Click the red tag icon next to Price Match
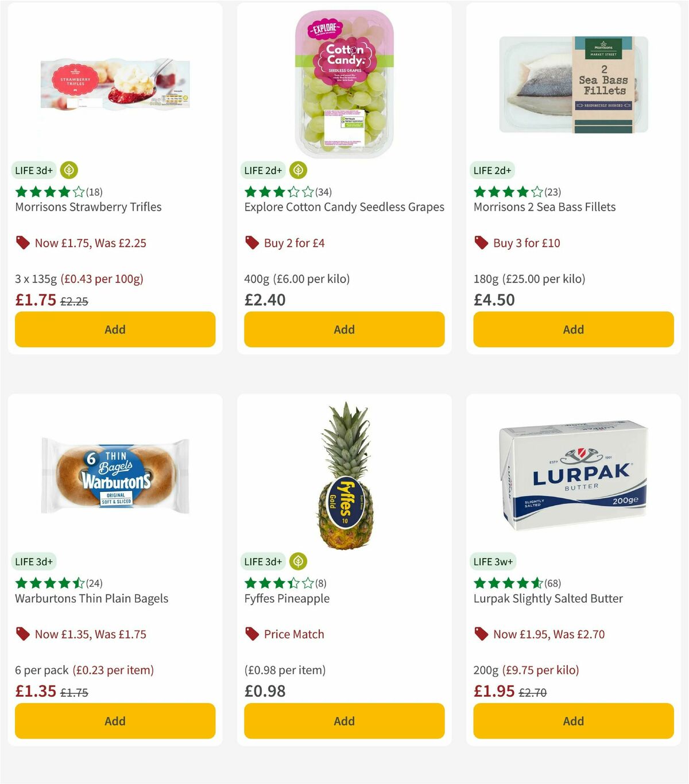Image resolution: width=689 pixels, height=784 pixels. pyautogui.click(x=251, y=634)
